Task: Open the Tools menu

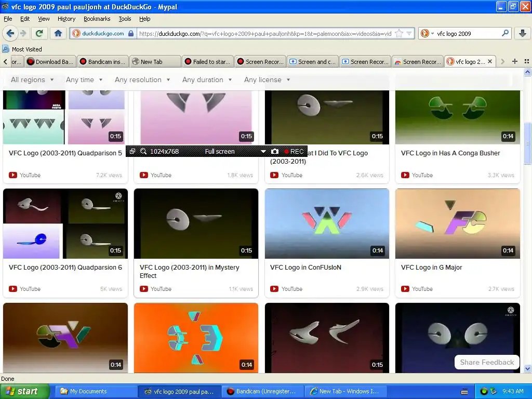Action: (x=125, y=19)
